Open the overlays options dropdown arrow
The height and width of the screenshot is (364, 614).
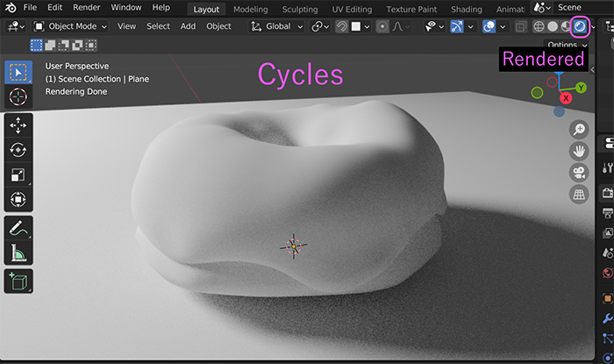(503, 26)
